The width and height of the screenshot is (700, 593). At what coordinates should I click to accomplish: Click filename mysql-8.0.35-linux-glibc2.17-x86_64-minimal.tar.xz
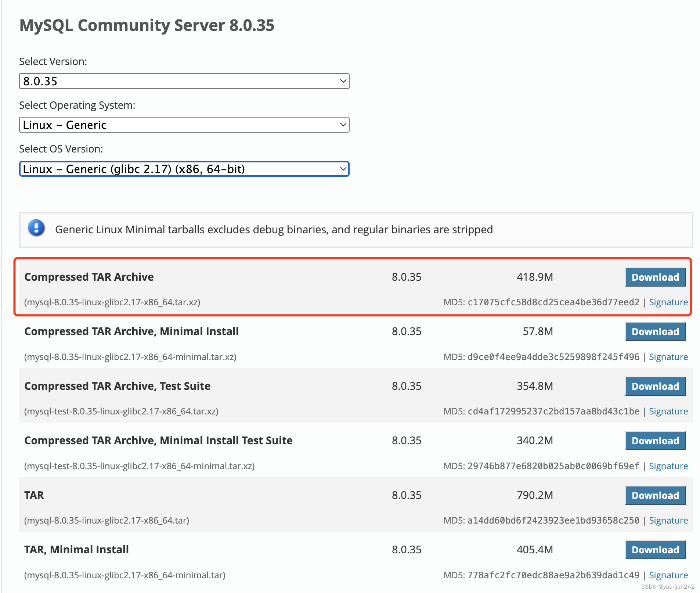click(x=130, y=357)
